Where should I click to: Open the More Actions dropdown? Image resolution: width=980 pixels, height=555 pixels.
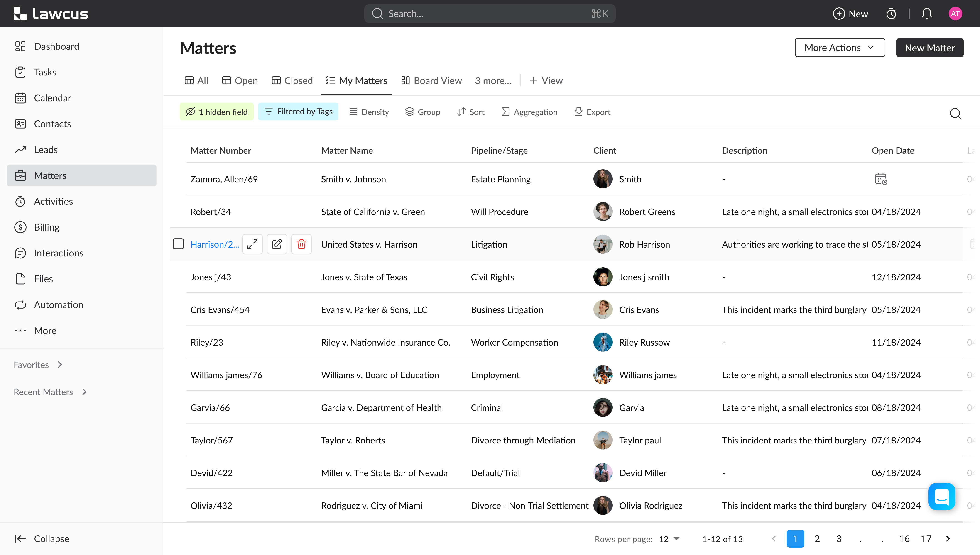(840, 48)
